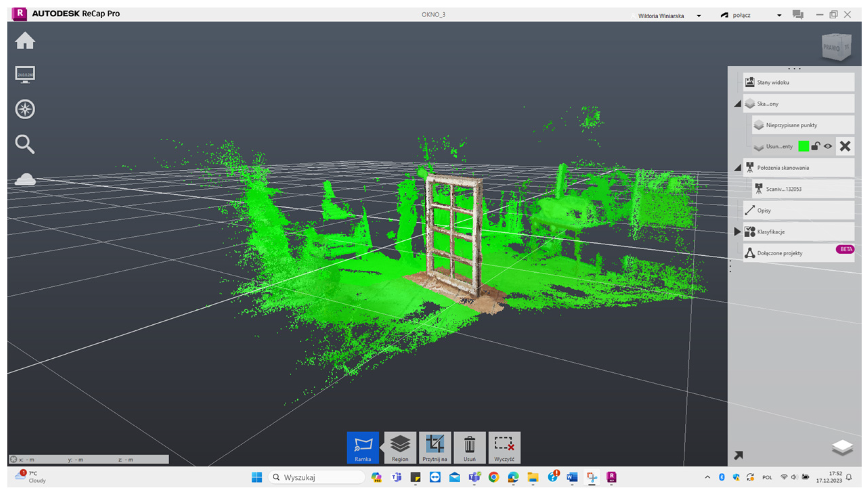The width and height of the screenshot is (868, 495).
Task: Expand the Klasyfikacje tree node
Action: [x=737, y=232]
